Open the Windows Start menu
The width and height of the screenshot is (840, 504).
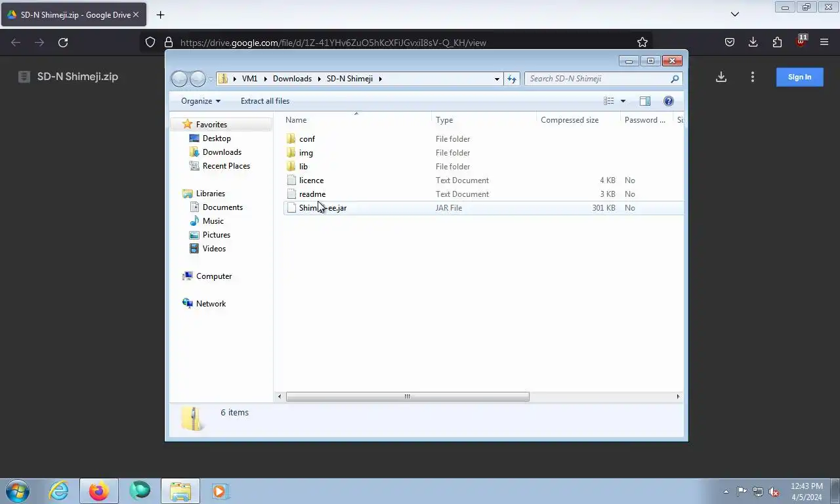click(x=18, y=491)
